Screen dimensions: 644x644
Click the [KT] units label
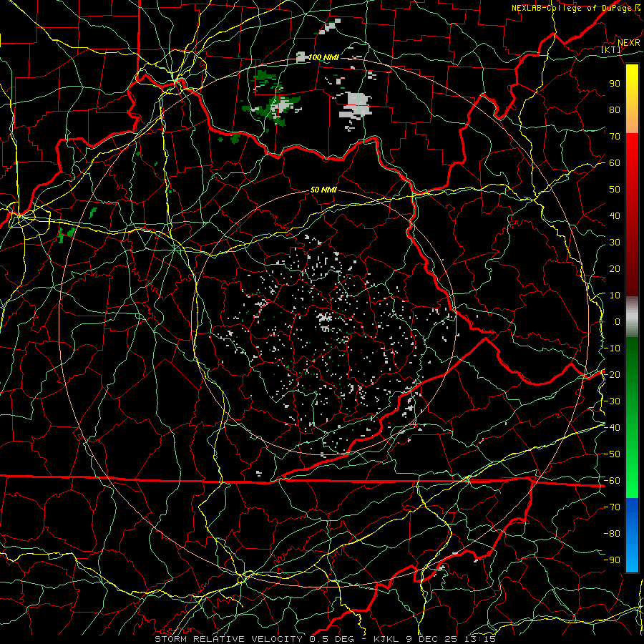coord(611,49)
